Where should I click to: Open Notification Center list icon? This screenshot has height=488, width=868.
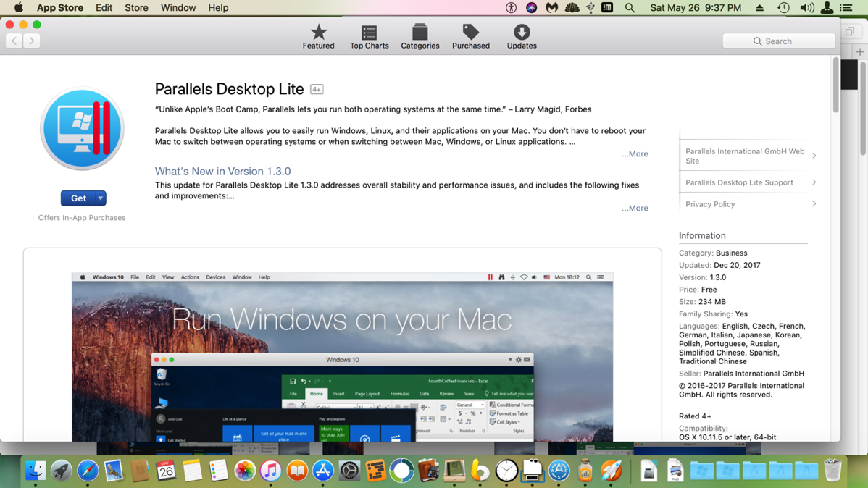point(846,8)
